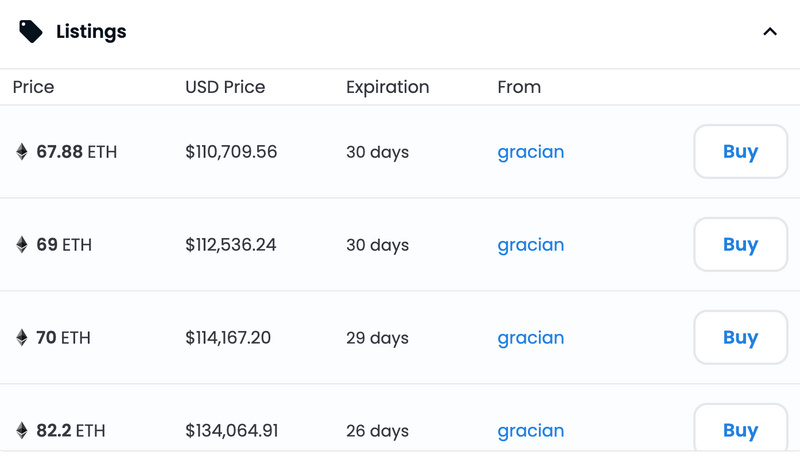Screen dimensions: 800x467
Task: Click the Listings price tag icon
Action: 31,32
